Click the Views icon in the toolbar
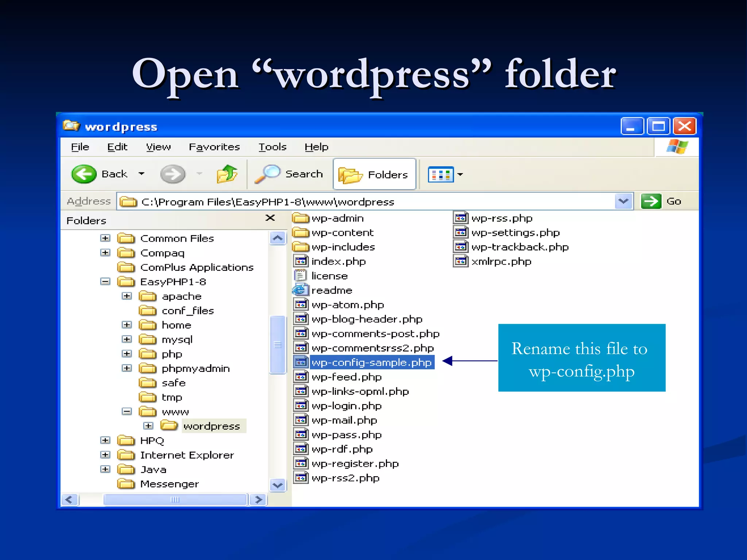 pos(441,174)
